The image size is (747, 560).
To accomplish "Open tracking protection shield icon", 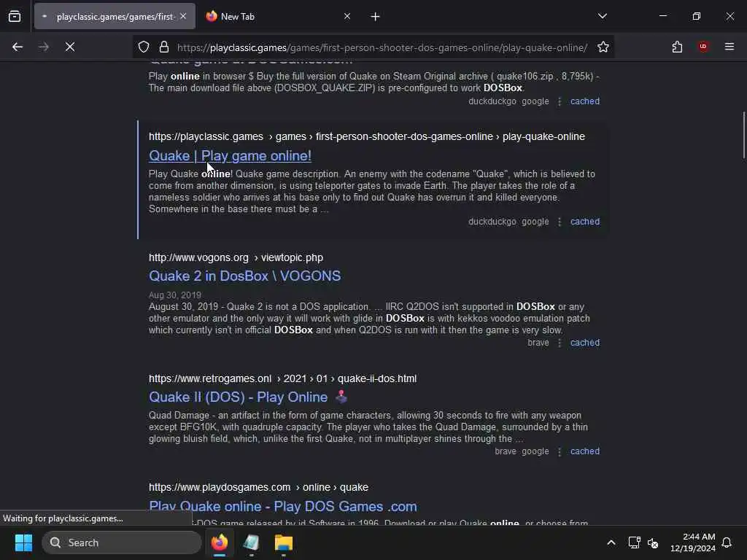I will click(x=144, y=47).
